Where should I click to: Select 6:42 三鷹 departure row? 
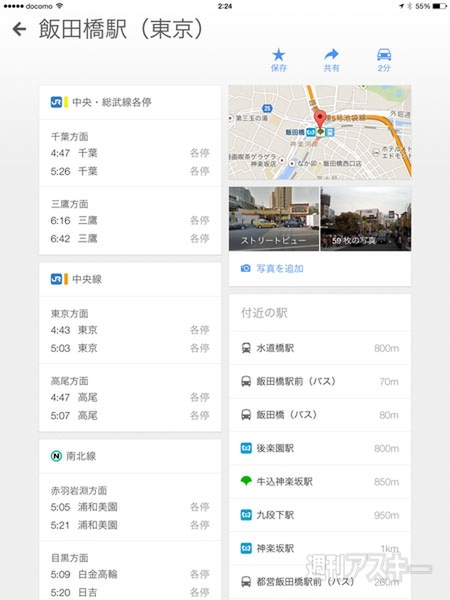(130, 238)
